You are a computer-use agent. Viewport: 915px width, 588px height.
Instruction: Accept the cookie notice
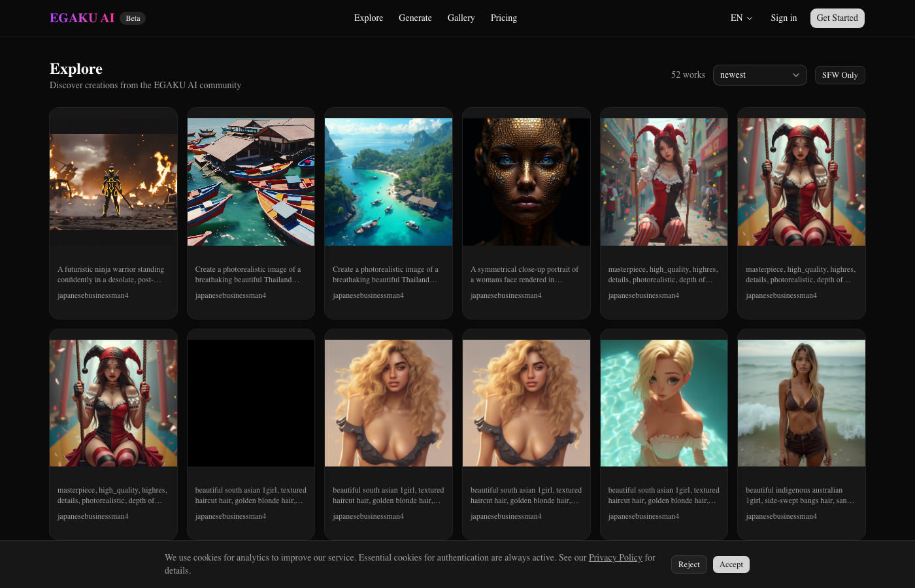click(x=731, y=564)
